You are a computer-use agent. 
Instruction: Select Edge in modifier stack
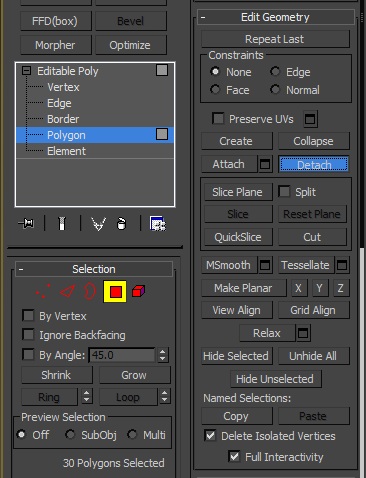point(59,103)
